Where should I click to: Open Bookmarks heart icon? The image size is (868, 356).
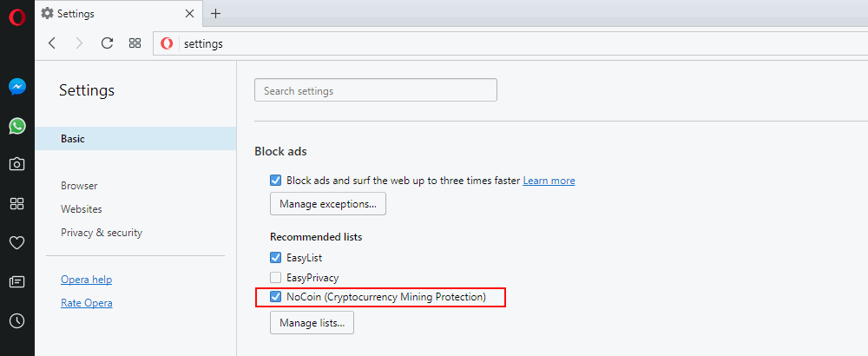(16, 242)
